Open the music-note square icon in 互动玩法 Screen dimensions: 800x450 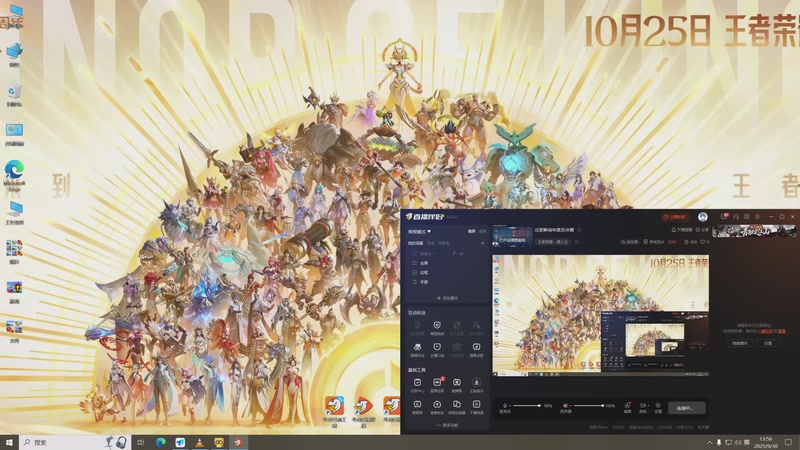pos(476,349)
